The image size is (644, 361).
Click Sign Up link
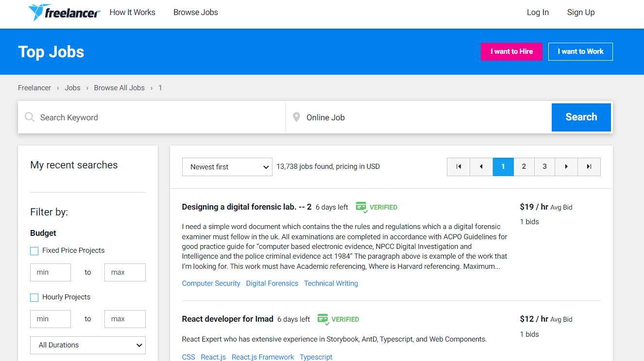tap(581, 13)
